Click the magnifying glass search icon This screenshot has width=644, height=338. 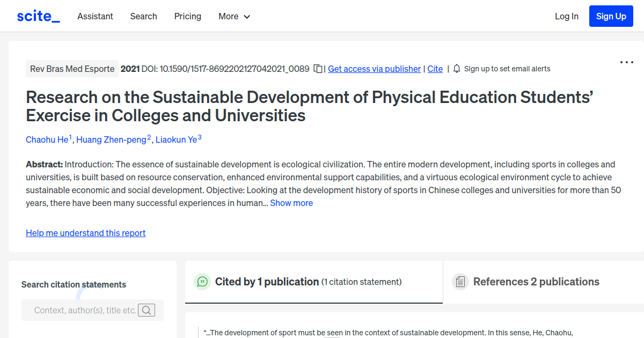[147, 310]
